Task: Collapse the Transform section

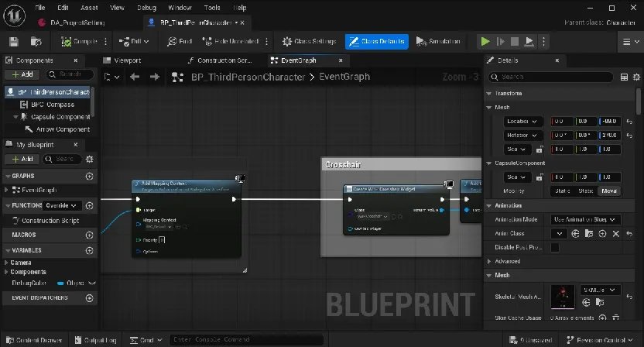Action: tap(488, 93)
